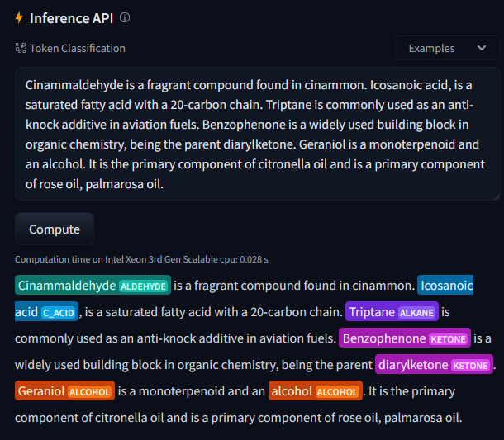Click the orange alcohol ALCOHOL entity tag

coord(315,391)
